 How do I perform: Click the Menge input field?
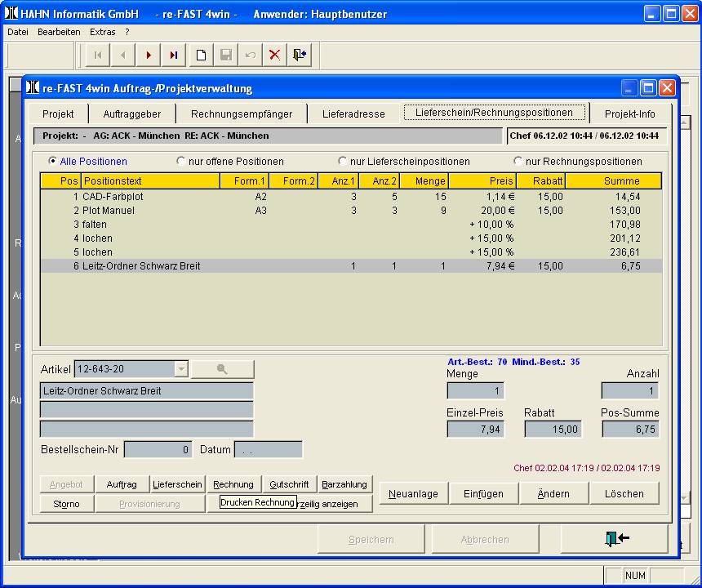(x=475, y=391)
